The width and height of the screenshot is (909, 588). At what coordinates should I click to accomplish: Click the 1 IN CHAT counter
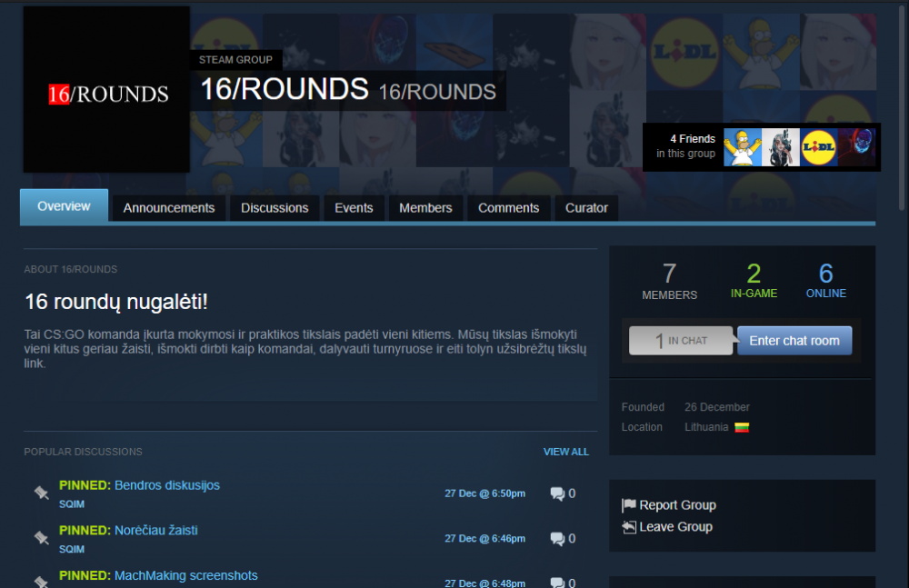pyautogui.click(x=681, y=341)
